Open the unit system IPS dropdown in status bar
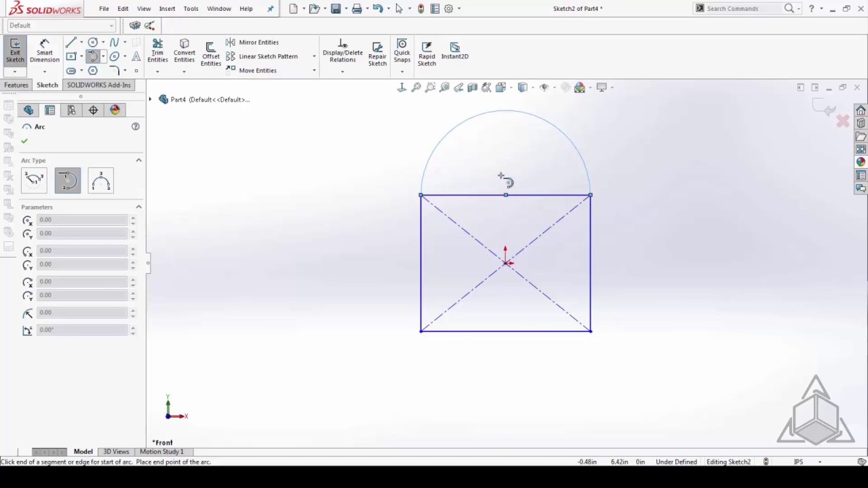 click(820, 462)
